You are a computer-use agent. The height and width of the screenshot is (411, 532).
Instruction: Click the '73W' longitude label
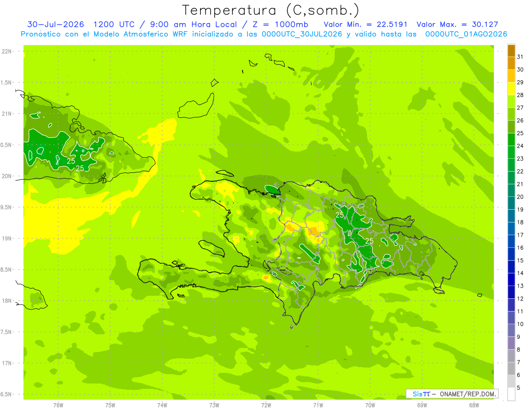[214, 405]
